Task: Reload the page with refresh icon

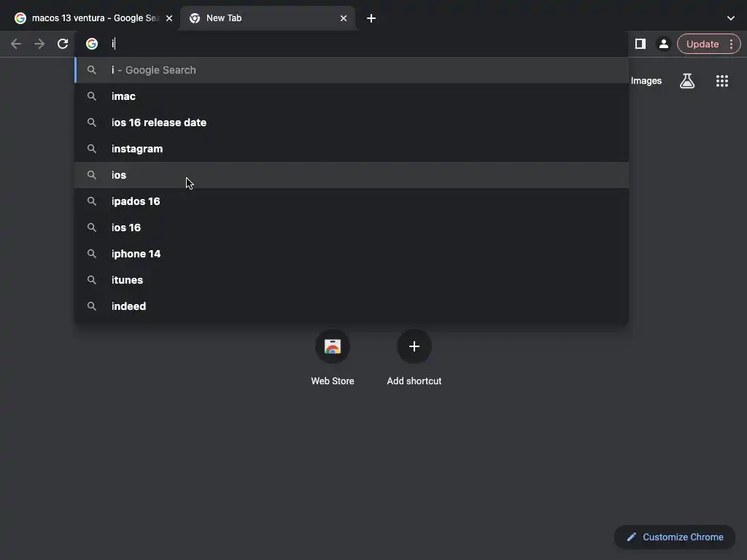Action: click(x=63, y=44)
